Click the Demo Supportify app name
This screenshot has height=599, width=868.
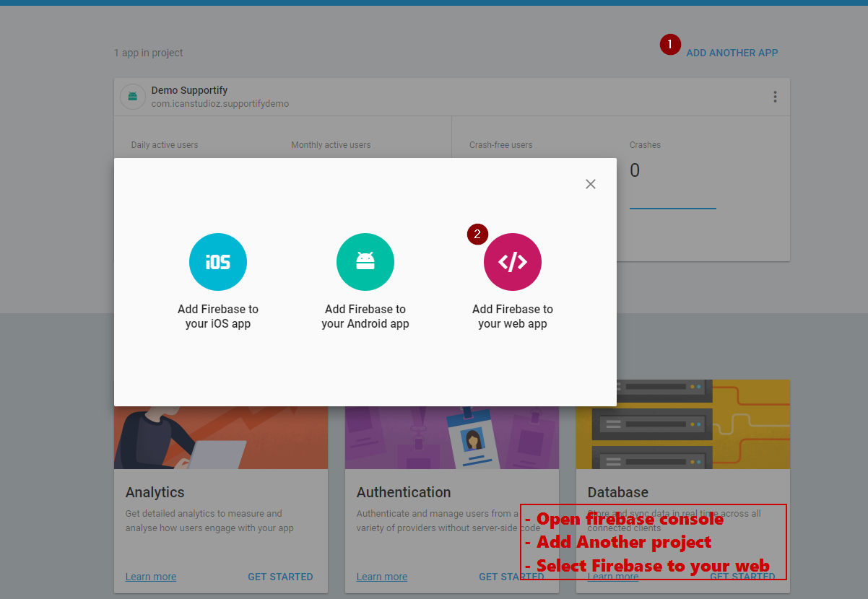(189, 90)
